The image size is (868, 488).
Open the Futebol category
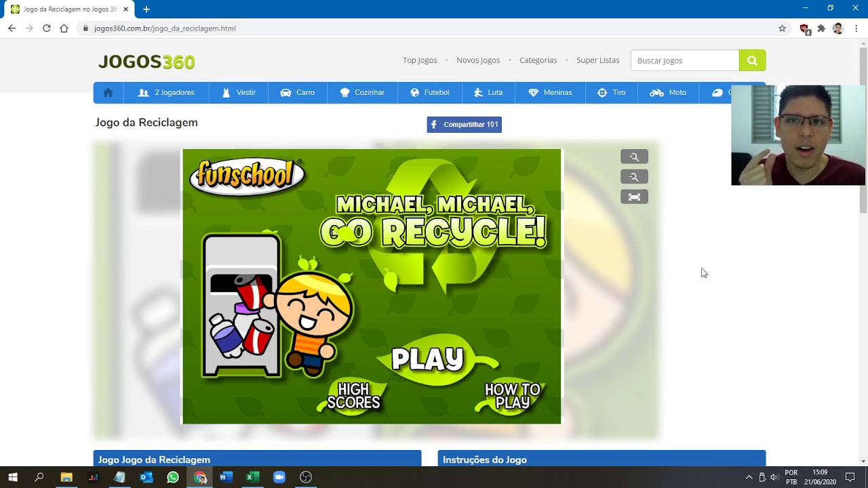(430, 93)
